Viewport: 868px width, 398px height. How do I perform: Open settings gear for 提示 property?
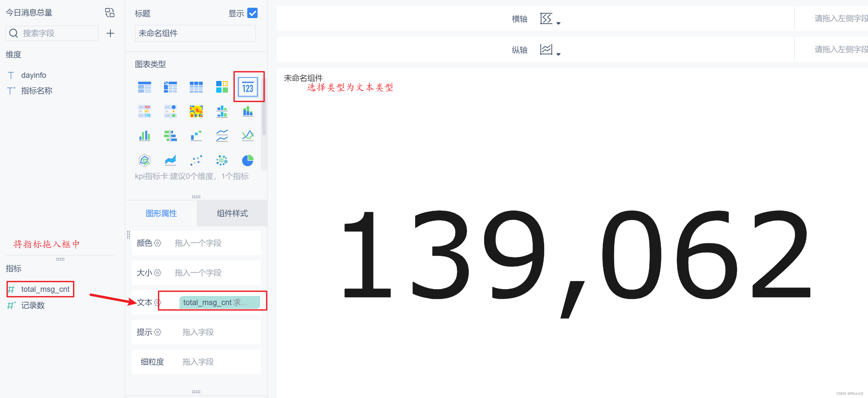coord(157,332)
